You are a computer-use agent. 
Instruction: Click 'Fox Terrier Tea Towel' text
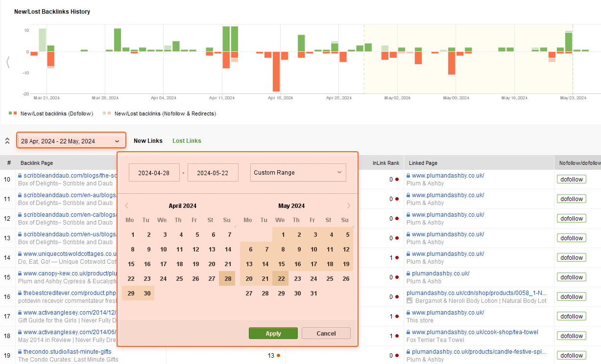[x=435, y=340]
